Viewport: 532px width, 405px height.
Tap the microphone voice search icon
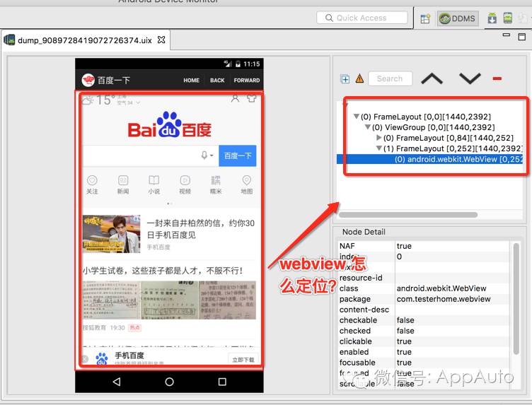204,155
